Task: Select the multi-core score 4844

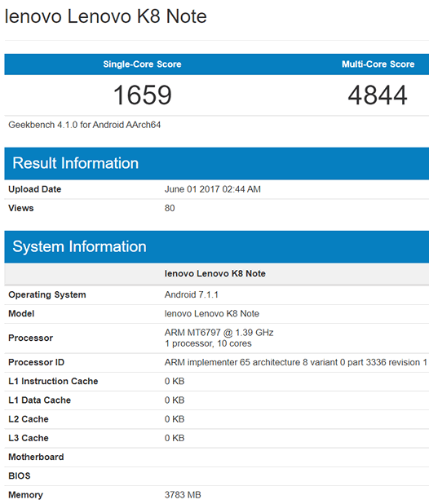Action: coord(378,95)
